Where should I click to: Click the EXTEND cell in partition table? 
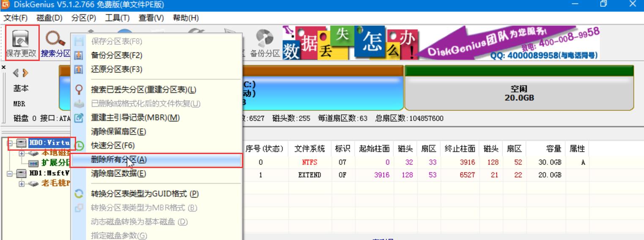pos(310,175)
